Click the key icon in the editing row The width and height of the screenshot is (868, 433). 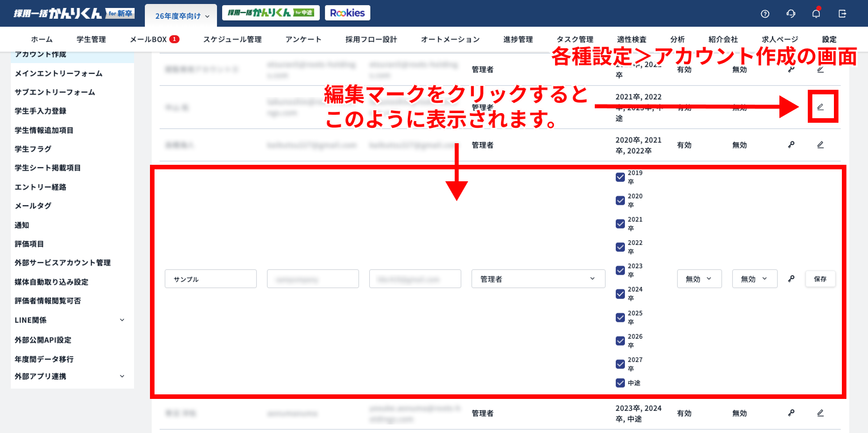[x=791, y=278]
